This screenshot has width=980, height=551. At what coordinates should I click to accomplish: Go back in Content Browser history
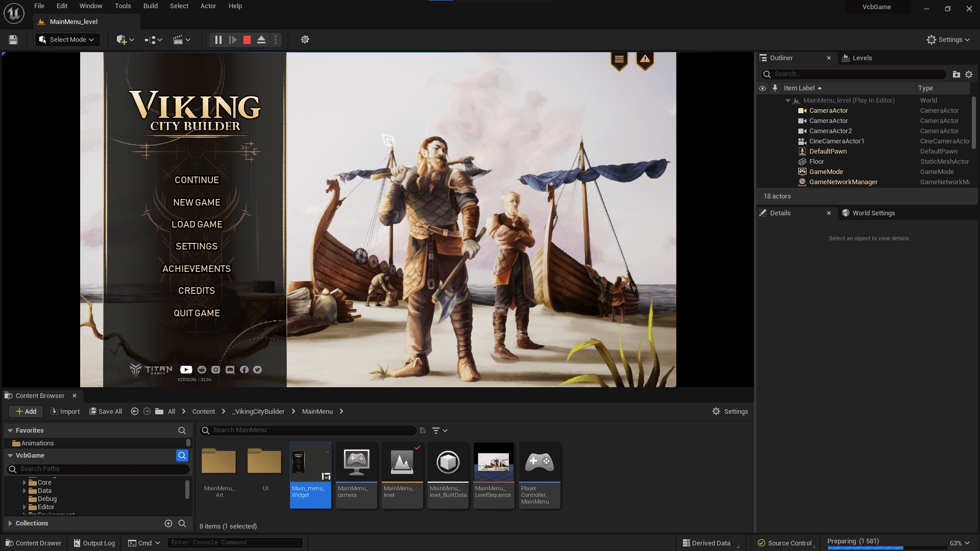pyautogui.click(x=135, y=412)
